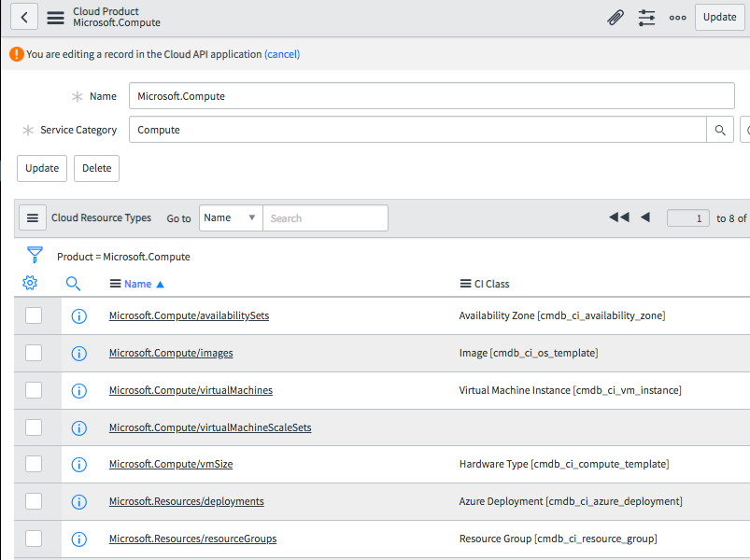Click the page row number field

pos(687,218)
